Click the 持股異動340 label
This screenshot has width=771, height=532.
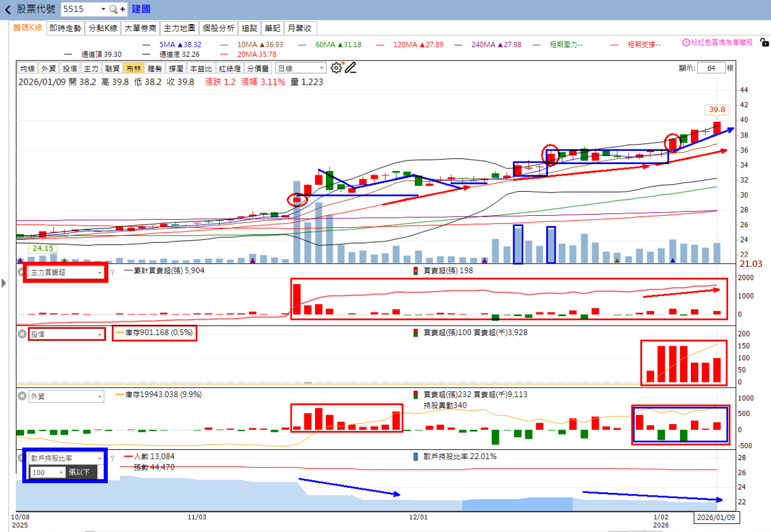click(445, 405)
